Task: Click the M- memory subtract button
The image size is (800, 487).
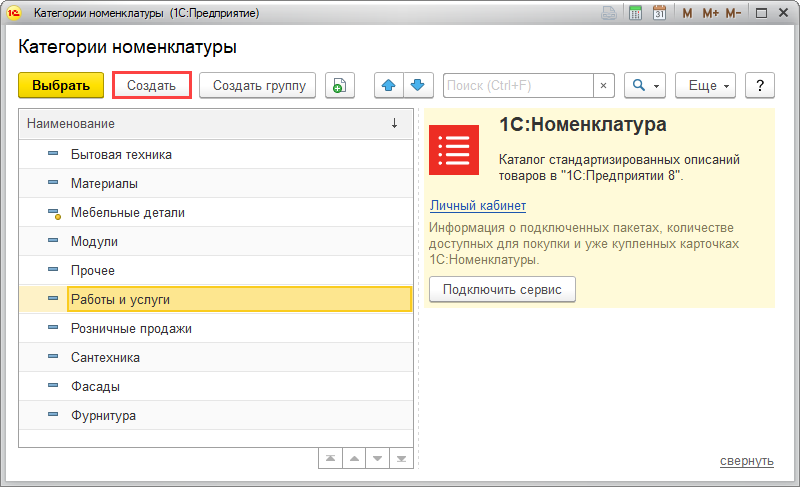Action: (x=733, y=13)
